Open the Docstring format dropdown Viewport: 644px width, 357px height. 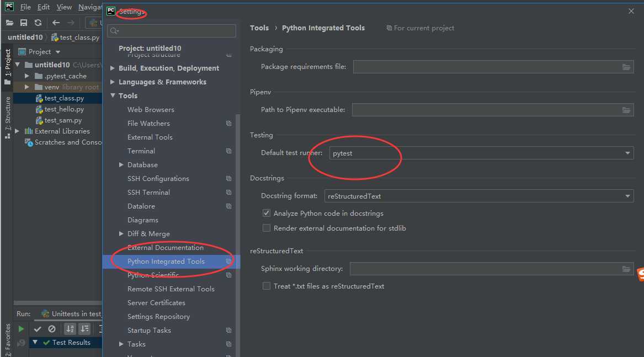(479, 196)
